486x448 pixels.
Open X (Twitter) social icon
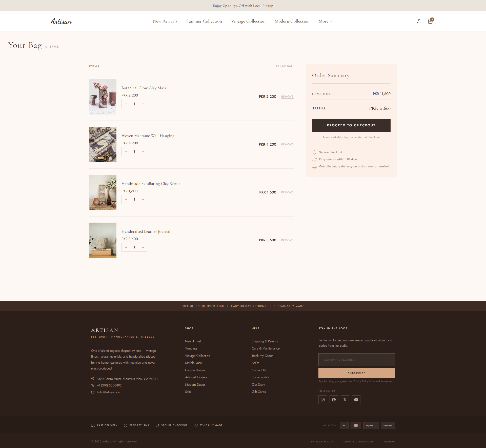click(x=345, y=400)
